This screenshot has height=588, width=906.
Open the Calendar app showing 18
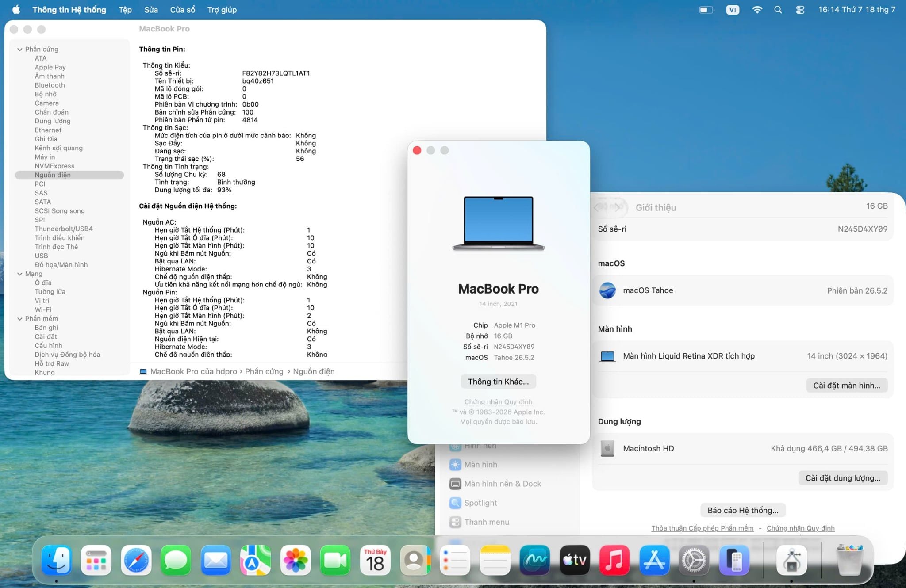click(x=375, y=560)
